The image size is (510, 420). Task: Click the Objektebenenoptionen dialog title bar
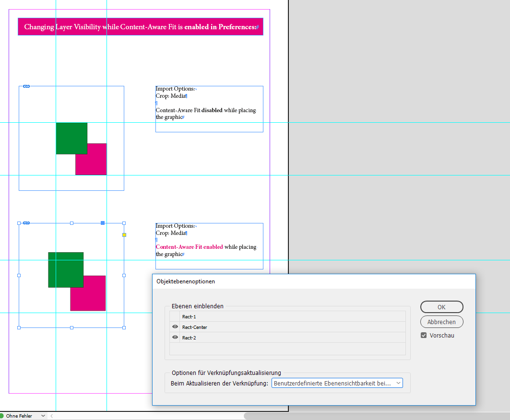click(x=314, y=281)
